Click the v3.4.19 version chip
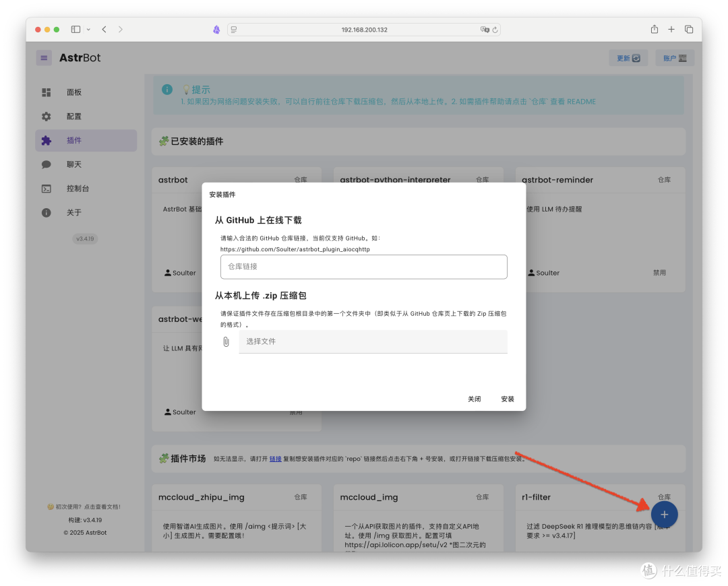 pos(85,238)
